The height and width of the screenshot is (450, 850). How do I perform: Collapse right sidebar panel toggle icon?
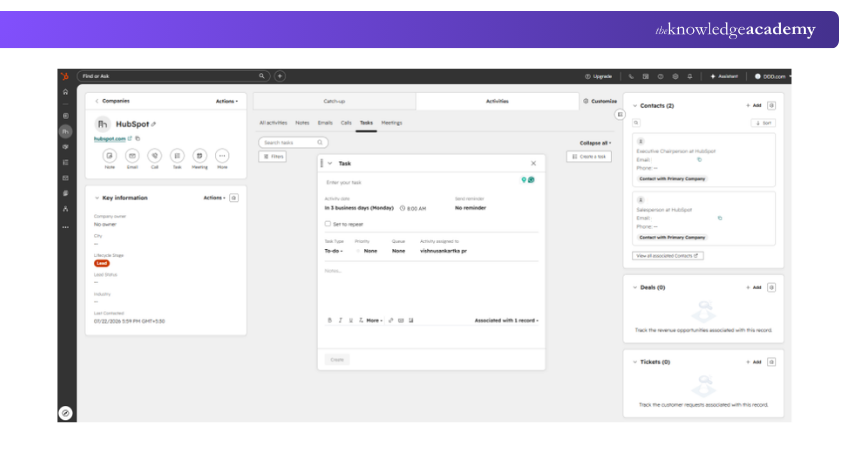point(620,114)
